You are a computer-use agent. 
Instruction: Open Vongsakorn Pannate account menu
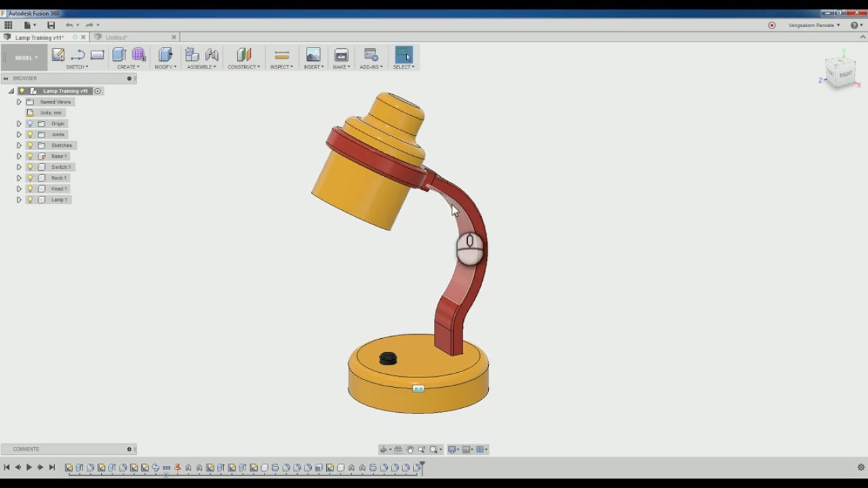pos(814,25)
